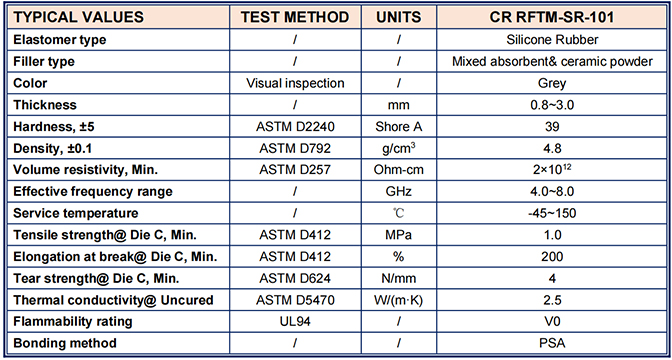Click the ASTM D792 density method cell
Screen dimensions: 672x360
pyautogui.click(x=295, y=148)
